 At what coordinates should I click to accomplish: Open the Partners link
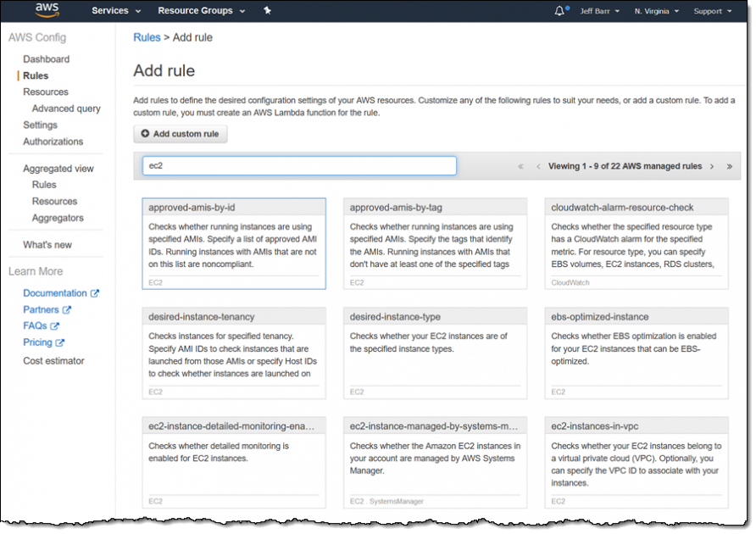41,309
